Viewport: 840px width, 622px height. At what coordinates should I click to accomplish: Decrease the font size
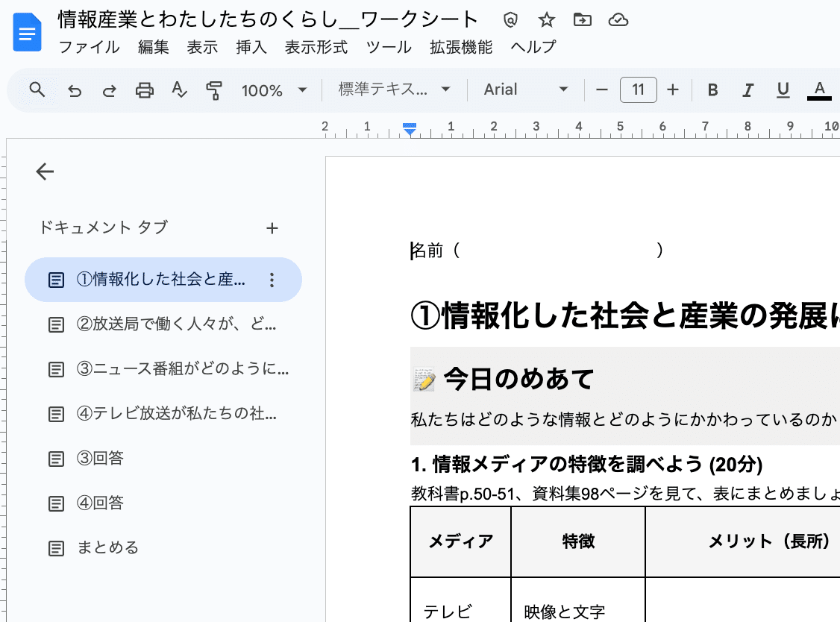tap(601, 90)
